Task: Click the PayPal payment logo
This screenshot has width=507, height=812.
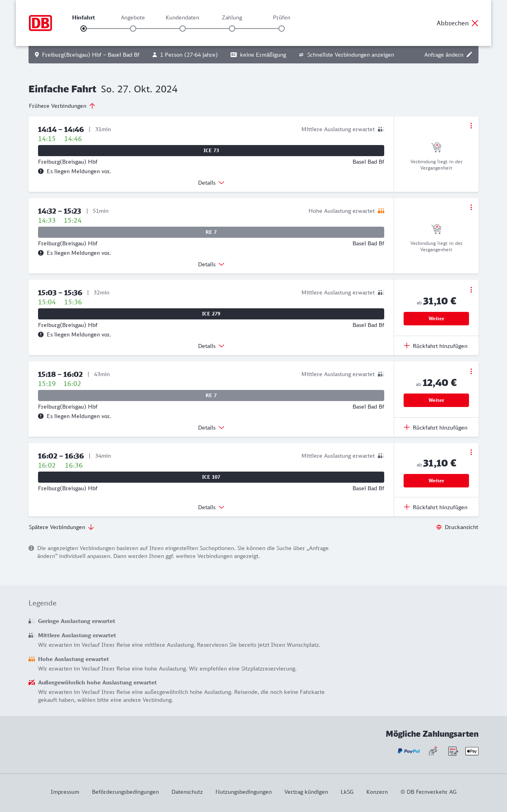Action: [x=409, y=751]
